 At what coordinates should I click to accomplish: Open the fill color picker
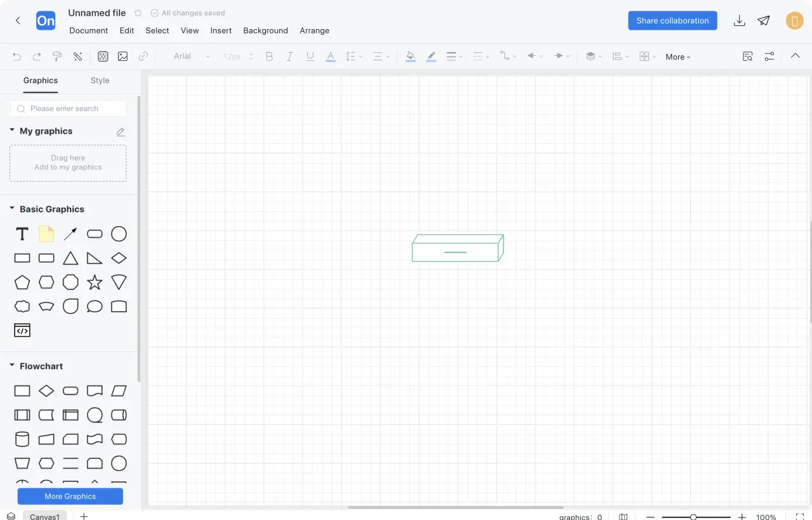[410, 56]
